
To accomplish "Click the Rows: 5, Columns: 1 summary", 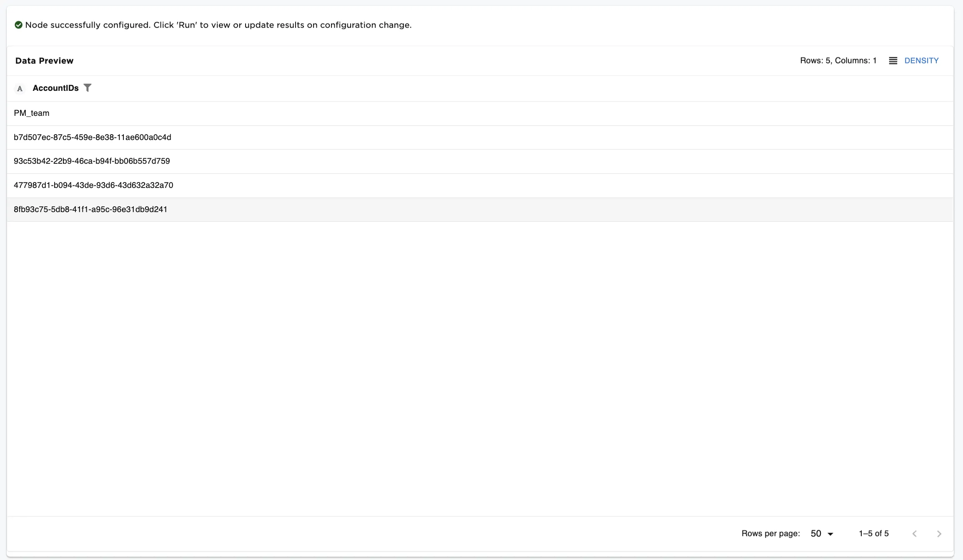I will (x=838, y=61).
